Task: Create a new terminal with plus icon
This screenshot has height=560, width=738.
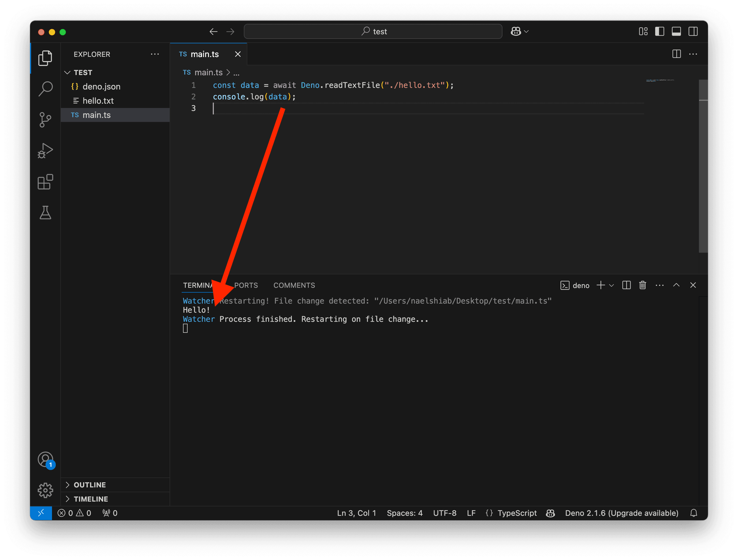Action: 601,285
